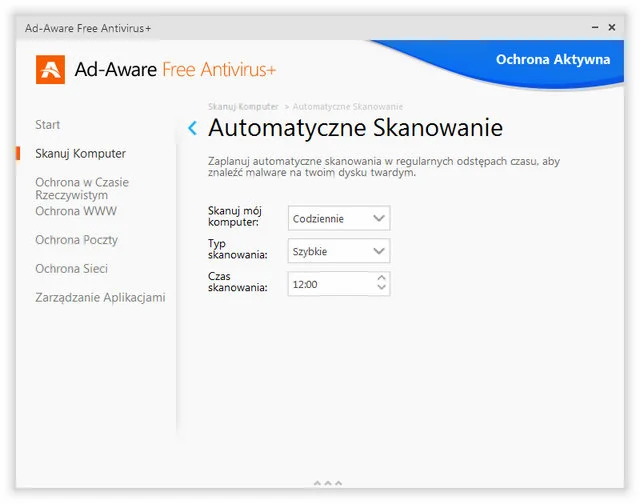Click the Ochrona Aktywna status banner
Screen dimensions: 640x504
click(553, 60)
